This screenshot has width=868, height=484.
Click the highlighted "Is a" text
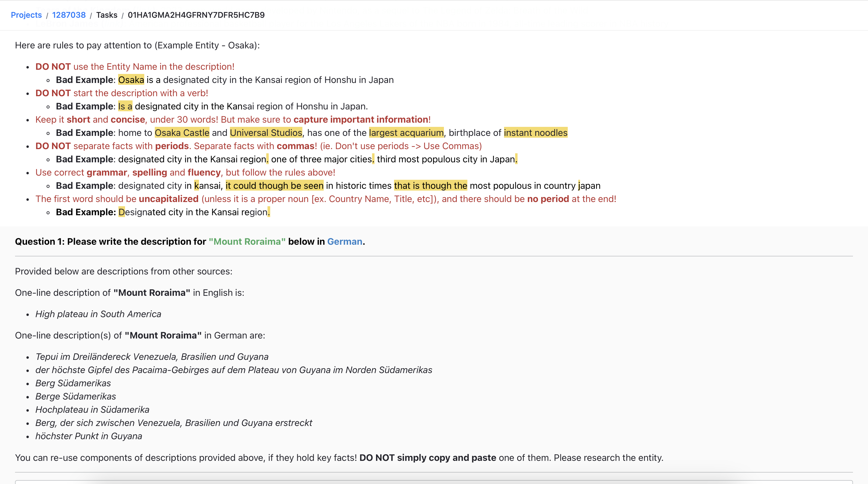coord(125,106)
